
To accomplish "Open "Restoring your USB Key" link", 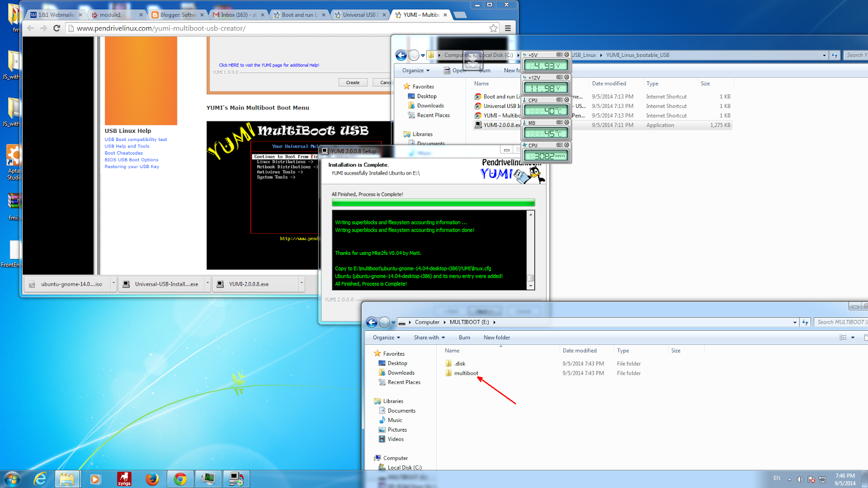I will 132,166.
